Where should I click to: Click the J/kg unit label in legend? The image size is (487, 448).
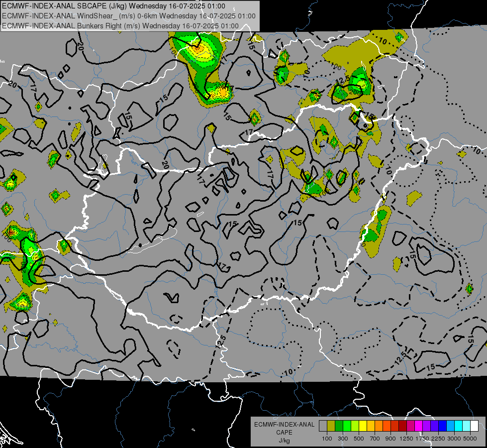pos(284,441)
